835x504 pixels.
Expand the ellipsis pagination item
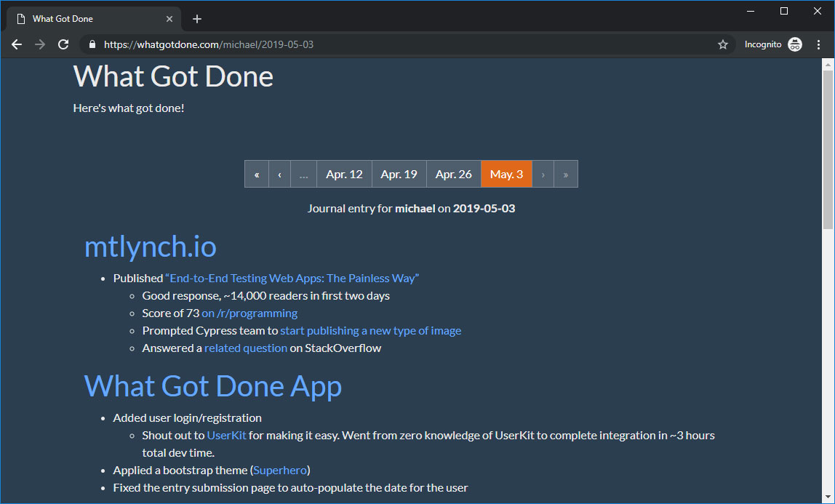[303, 174]
